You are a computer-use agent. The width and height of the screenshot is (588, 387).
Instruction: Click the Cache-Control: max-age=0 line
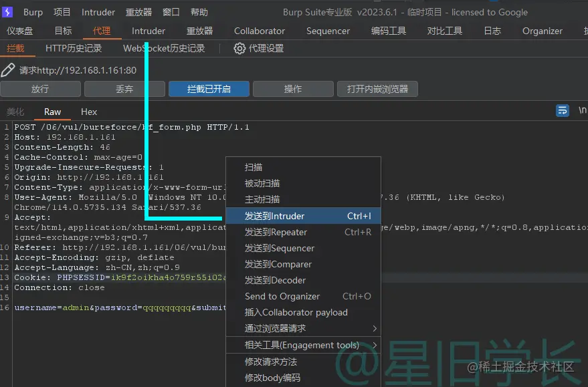(78, 157)
